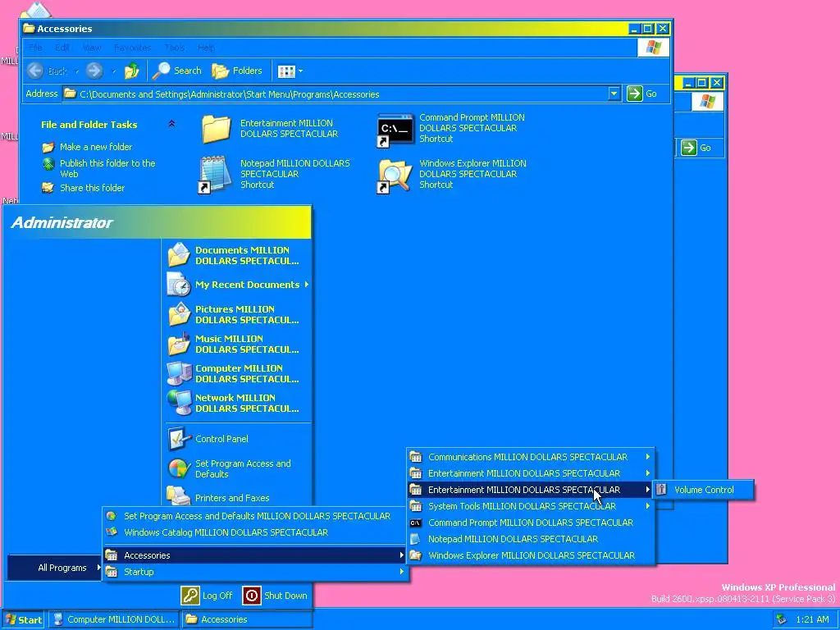
Task: Launch Windows Explorer MILLION DOLLARS from Accessories submenu
Action: 531,556
